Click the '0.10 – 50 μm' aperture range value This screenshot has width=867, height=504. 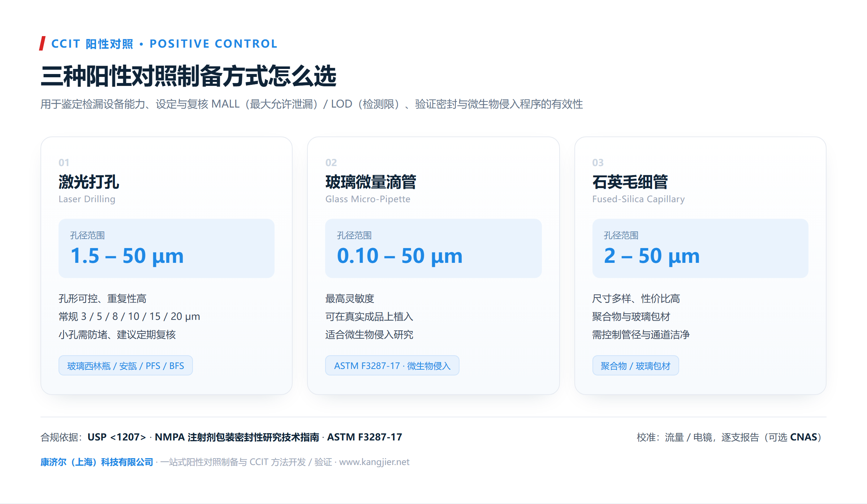click(400, 256)
